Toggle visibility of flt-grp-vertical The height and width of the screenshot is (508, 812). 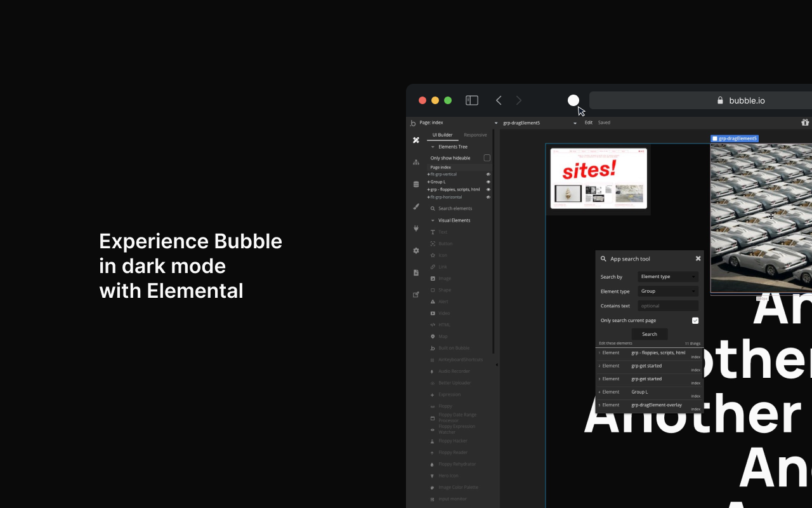pos(488,174)
